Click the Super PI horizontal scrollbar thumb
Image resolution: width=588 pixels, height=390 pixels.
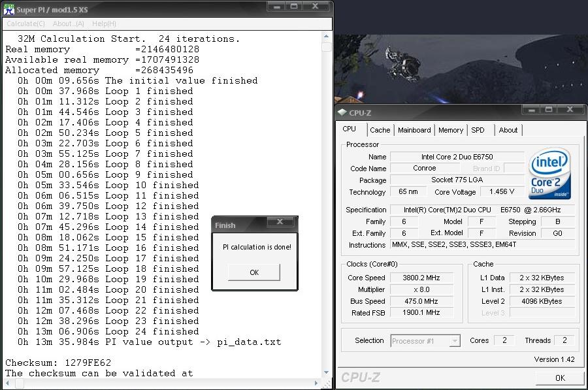click(x=19, y=383)
